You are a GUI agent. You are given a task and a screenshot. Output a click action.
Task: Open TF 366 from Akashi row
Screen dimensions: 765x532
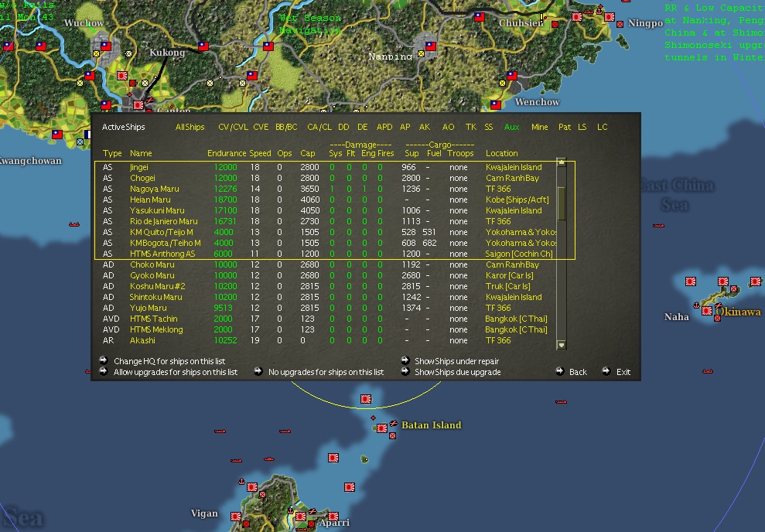pos(497,340)
